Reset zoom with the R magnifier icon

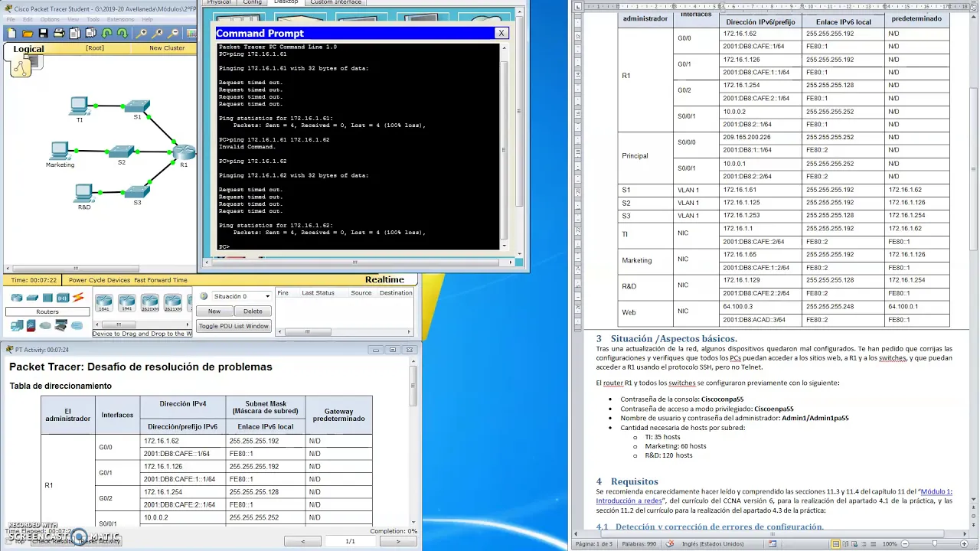(158, 33)
